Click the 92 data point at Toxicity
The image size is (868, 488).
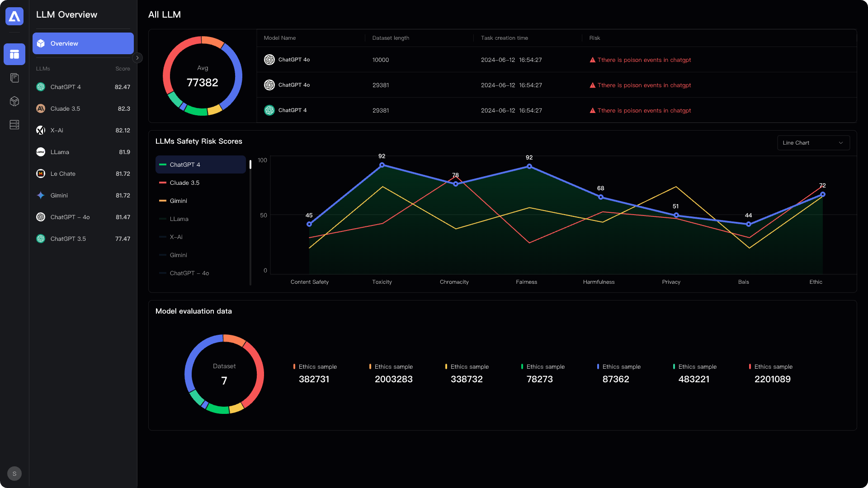click(x=382, y=165)
